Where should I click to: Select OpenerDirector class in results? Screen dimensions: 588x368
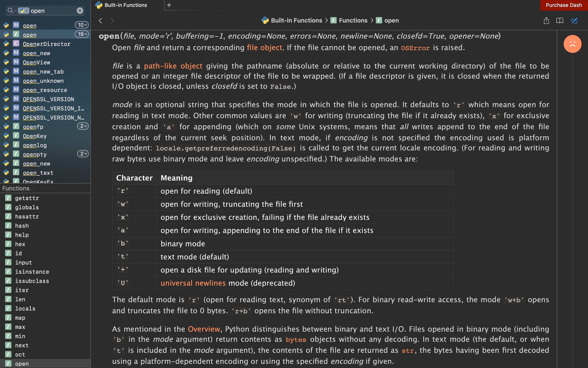(x=46, y=44)
